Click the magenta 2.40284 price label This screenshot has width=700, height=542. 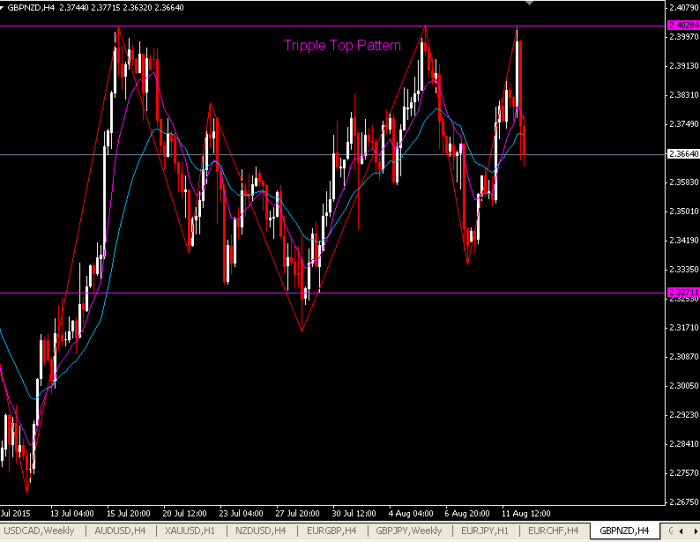[x=683, y=25]
